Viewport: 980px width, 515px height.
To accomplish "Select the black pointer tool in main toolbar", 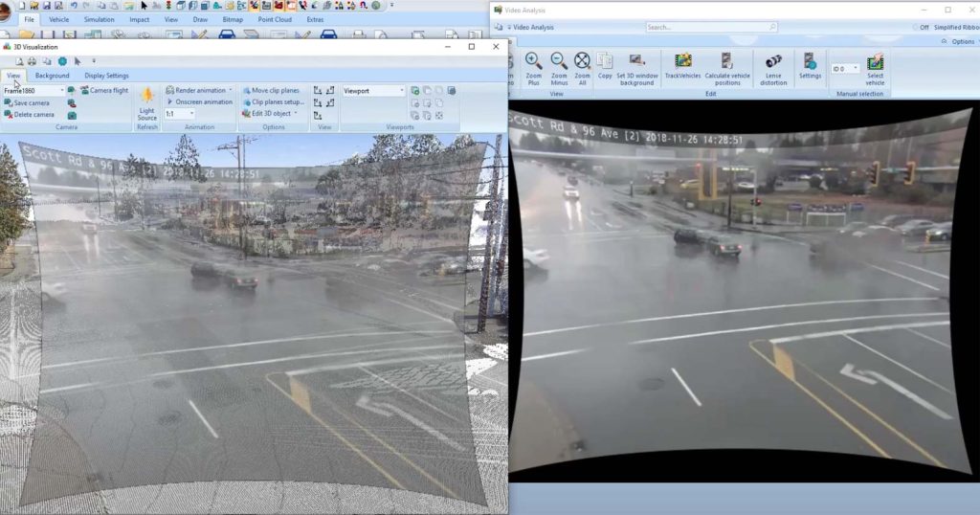I will pyautogui.click(x=144, y=6).
